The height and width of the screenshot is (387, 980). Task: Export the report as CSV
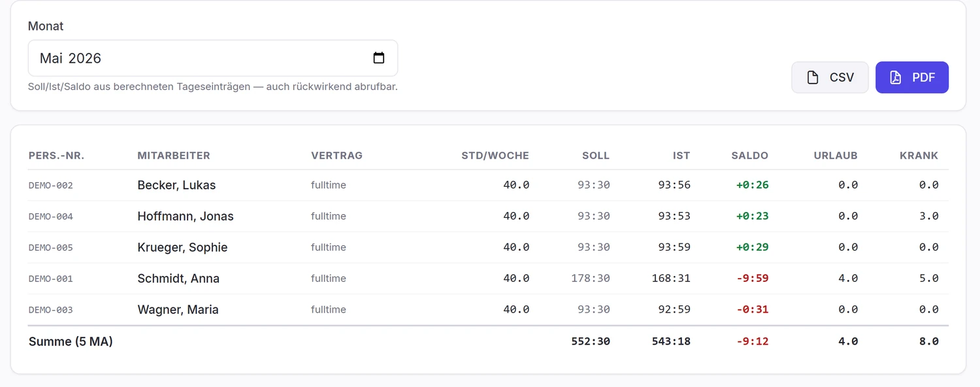(x=830, y=78)
